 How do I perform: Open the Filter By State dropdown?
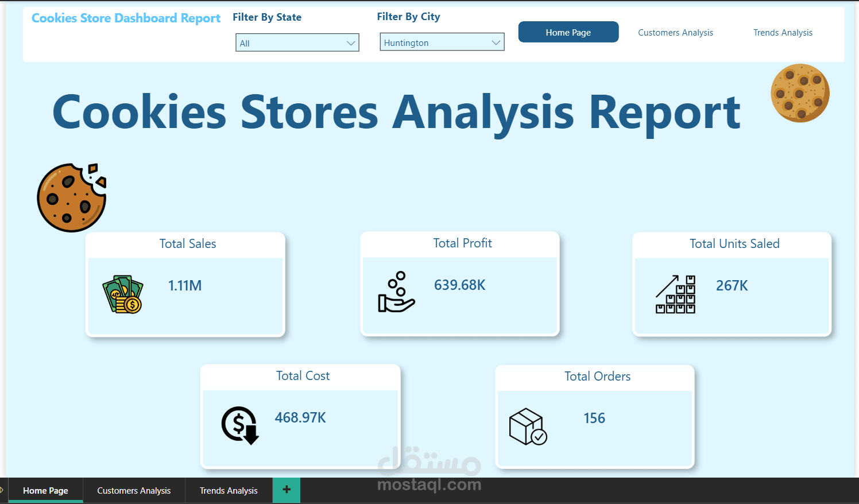coord(297,42)
